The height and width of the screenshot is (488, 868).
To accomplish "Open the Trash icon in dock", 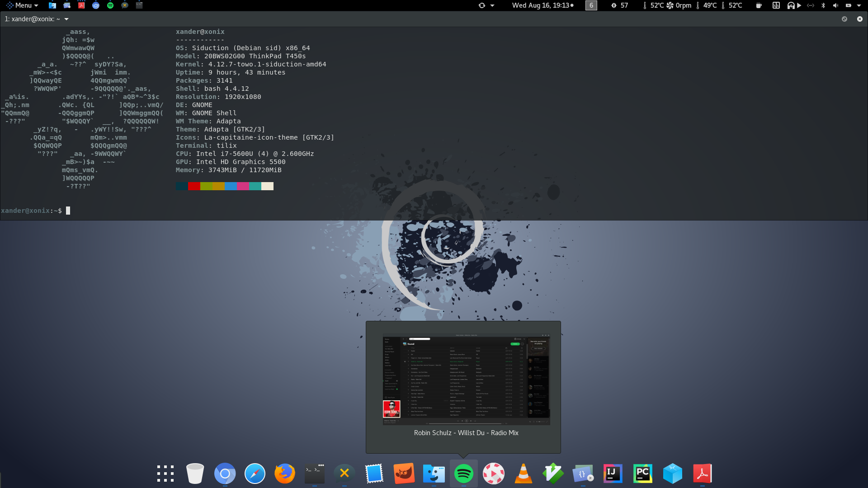I will point(195,474).
